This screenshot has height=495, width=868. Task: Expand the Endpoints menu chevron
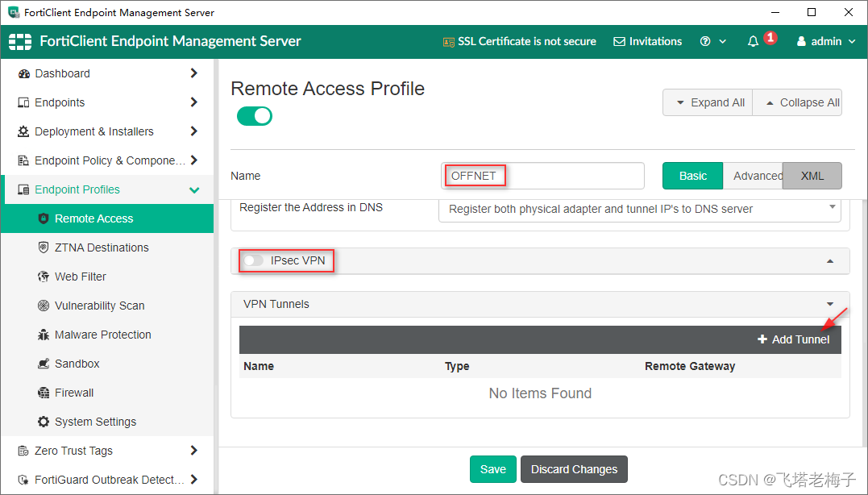coord(193,102)
